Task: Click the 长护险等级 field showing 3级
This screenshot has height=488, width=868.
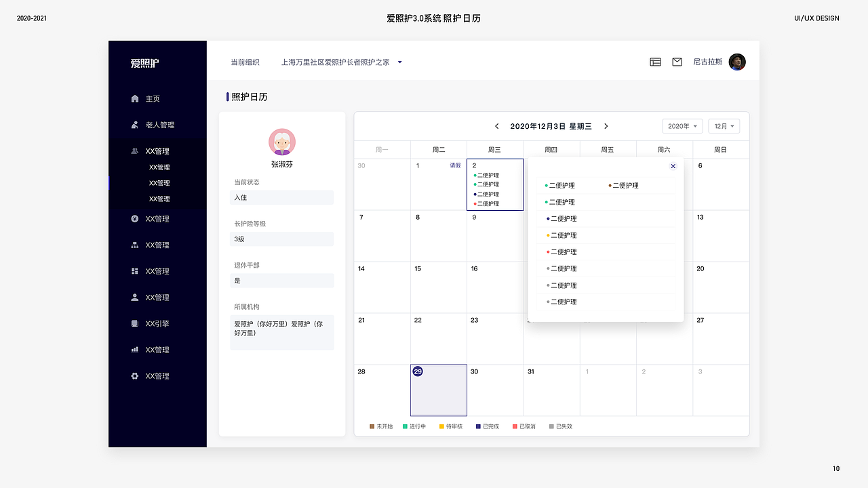Action: click(282, 239)
